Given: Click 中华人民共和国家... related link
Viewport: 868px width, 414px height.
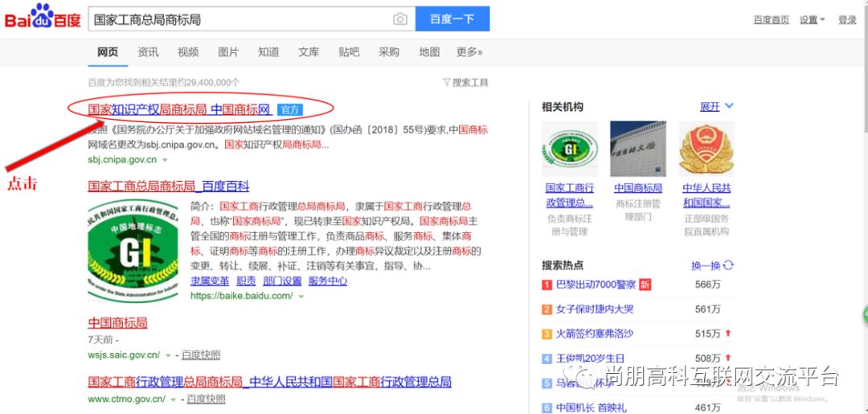Looking at the screenshot, I should (706, 195).
